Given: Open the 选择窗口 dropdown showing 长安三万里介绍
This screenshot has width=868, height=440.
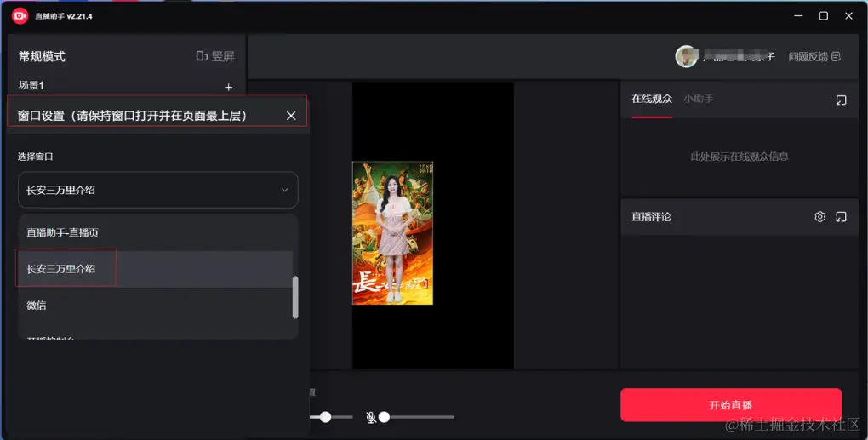Looking at the screenshot, I should click(x=158, y=190).
